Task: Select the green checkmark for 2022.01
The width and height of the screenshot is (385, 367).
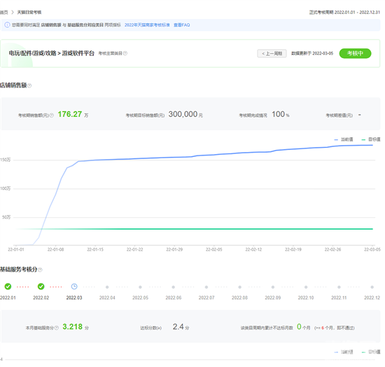Action: coord(8,286)
